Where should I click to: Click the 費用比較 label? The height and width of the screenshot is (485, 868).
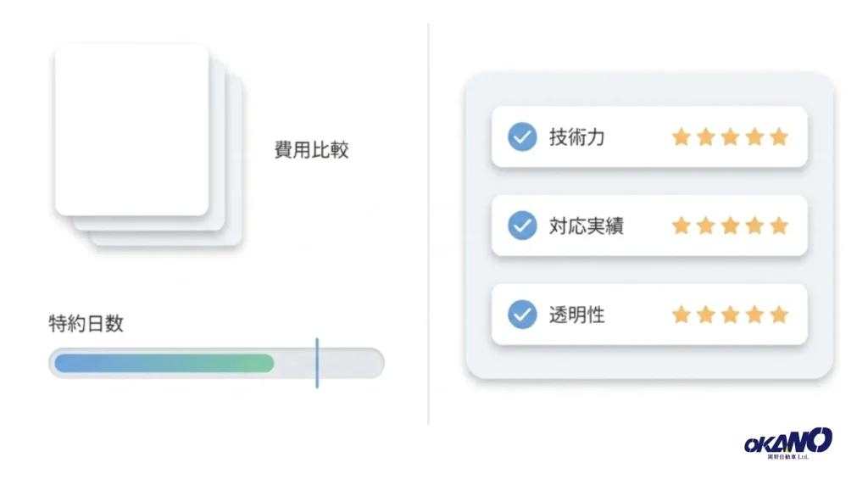(312, 150)
